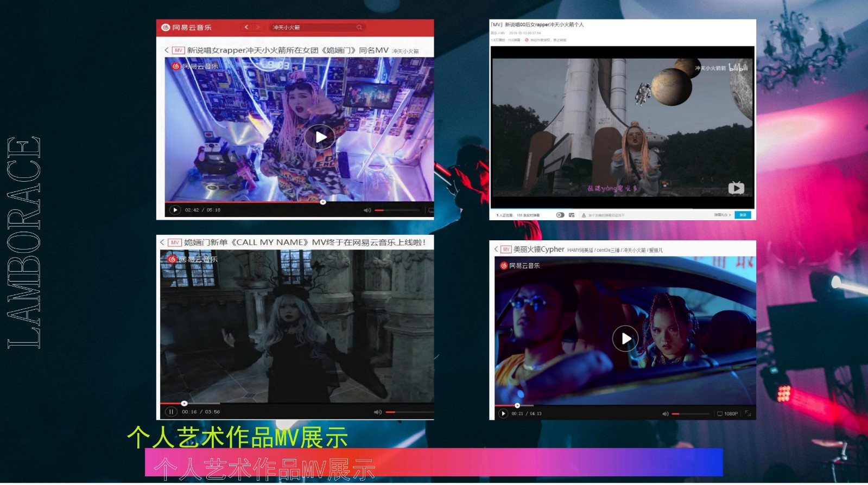868x485 pixels.
Task: Click the back arrow in the red header navigation
Action: point(246,27)
